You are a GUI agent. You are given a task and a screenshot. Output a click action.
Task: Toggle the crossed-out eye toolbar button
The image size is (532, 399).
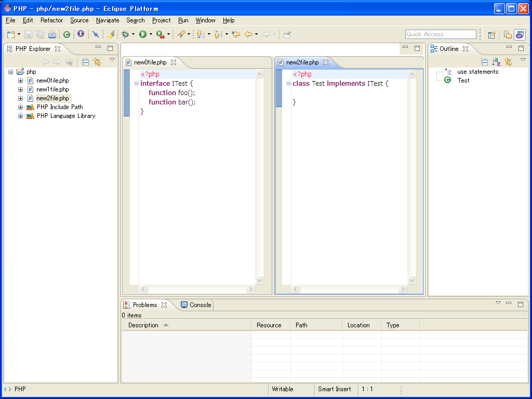click(x=96, y=34)
